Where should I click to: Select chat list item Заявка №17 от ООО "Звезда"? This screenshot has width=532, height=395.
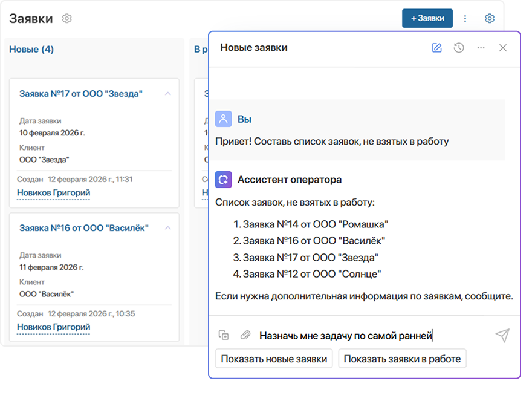pyautogui.click(x=311, y=258)
